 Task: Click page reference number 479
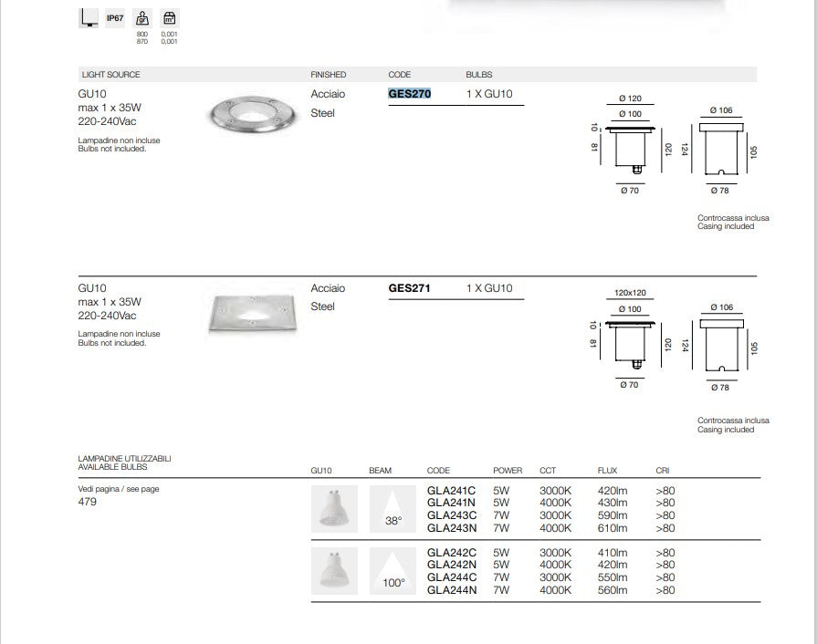click(x=88, y=502)
